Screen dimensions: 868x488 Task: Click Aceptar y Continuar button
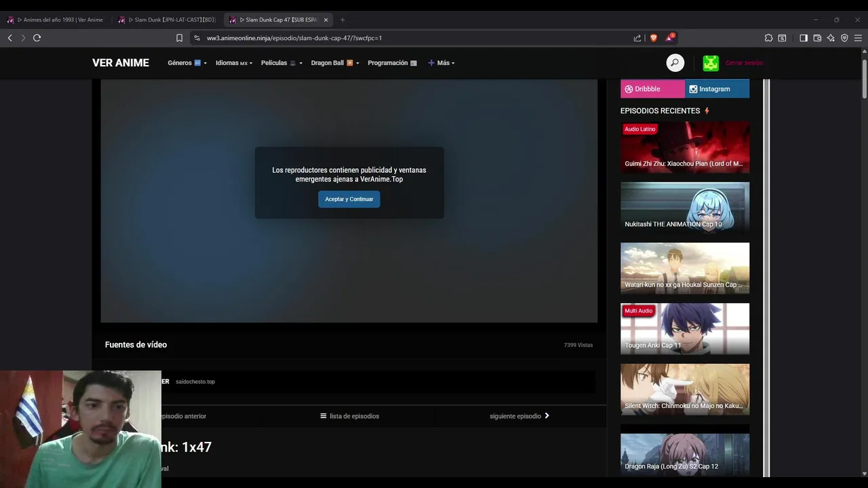[x=349, y=199]
